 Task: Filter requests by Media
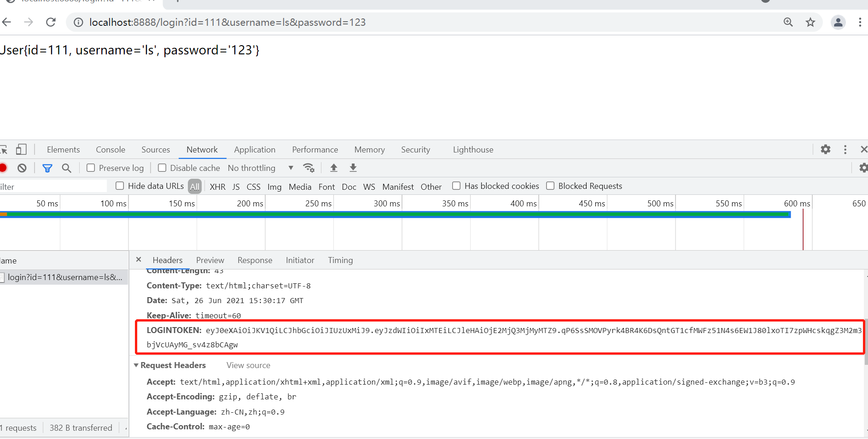(x=300, y=187)
